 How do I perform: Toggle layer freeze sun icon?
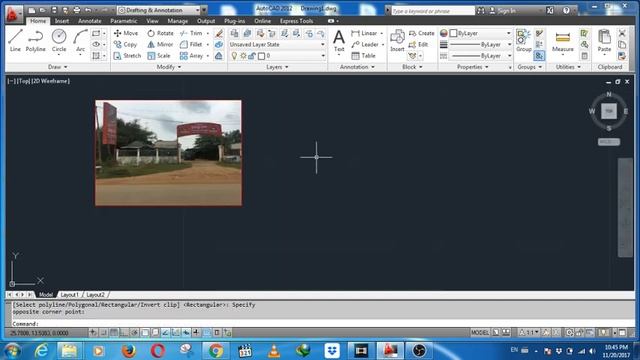tap(243, 56)
